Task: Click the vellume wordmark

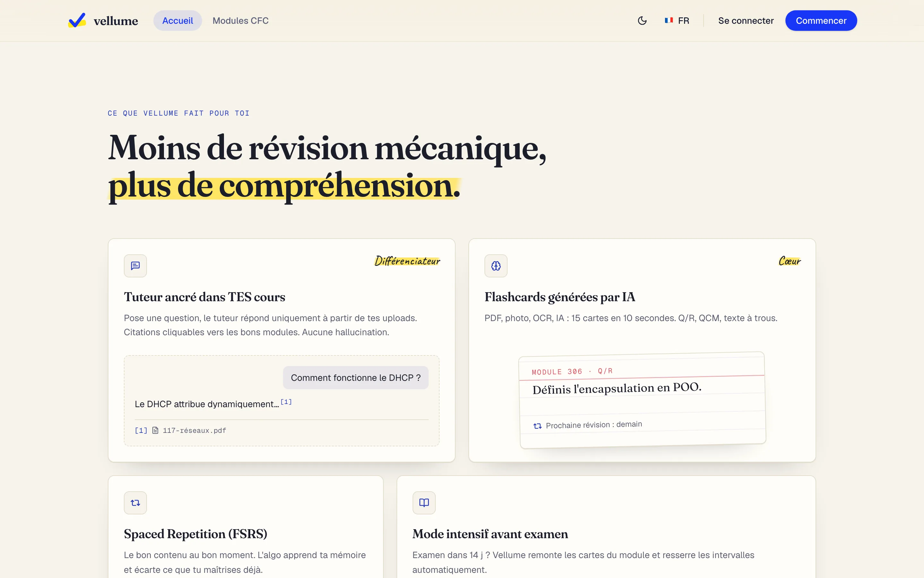Action: click(x=116, y=21)
